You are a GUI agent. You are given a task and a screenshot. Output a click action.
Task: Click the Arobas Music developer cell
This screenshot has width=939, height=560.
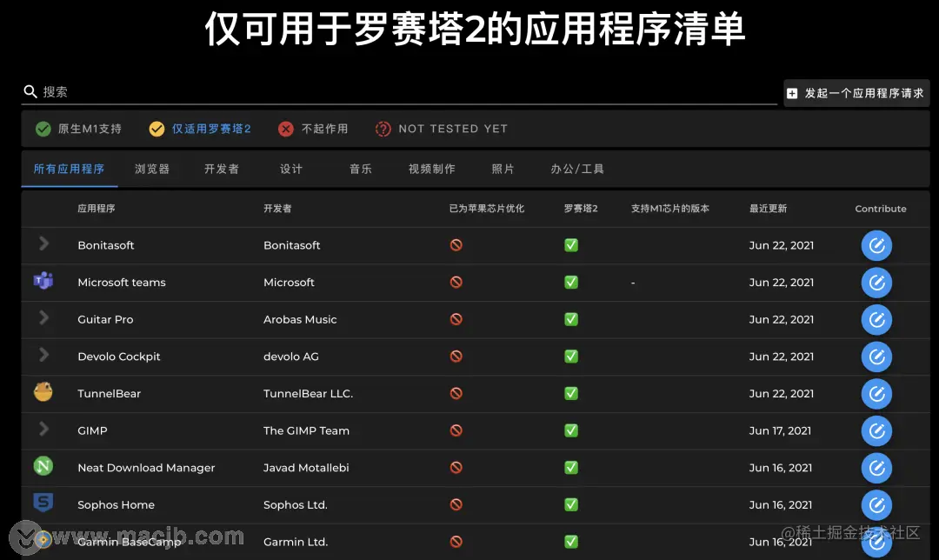(300, 320)
